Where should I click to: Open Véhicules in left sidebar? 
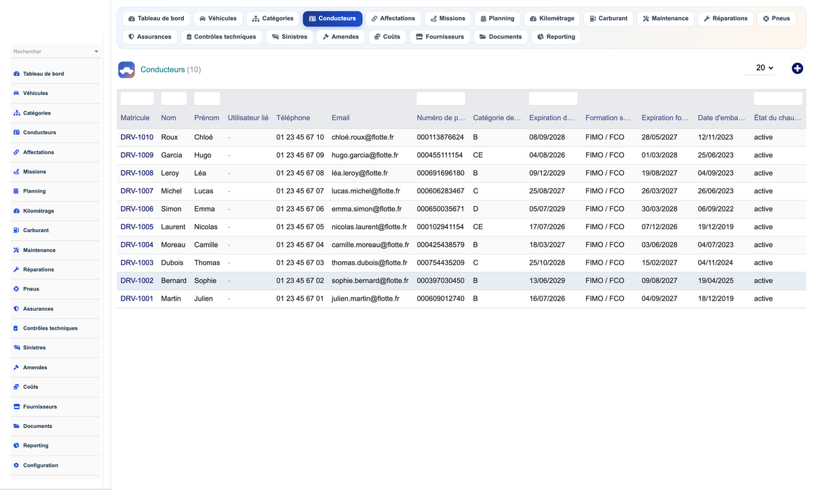point(55,94)
